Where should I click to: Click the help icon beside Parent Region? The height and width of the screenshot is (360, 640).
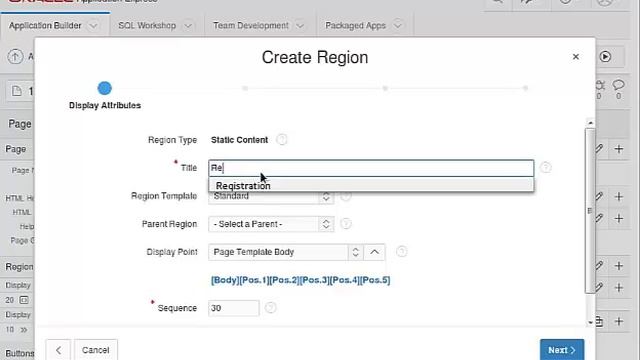346,224
